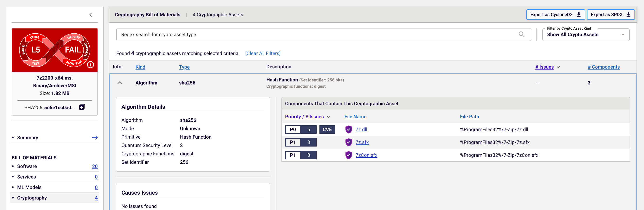
Task: Open the 7zCon.sfx file link
Action: coord(366,155)
